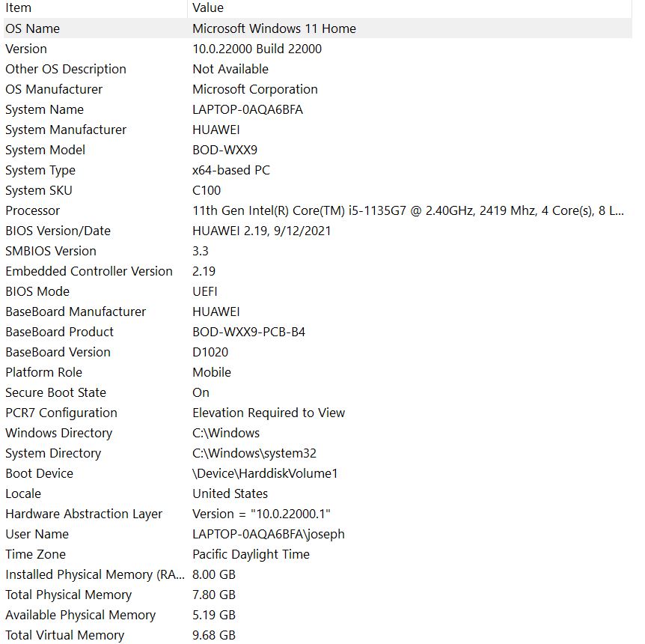The height and width of the screenshot is (644, 645).
Task: Click HUAWEI value for BaseBoard Manufacturer
Action: point(216,312)
